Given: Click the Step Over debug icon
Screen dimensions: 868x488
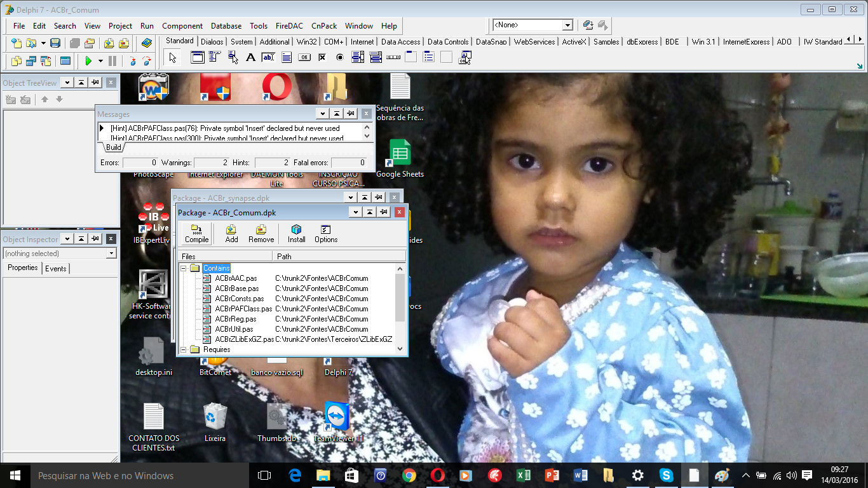Looking at the screenshot, I should coord(147,61).
